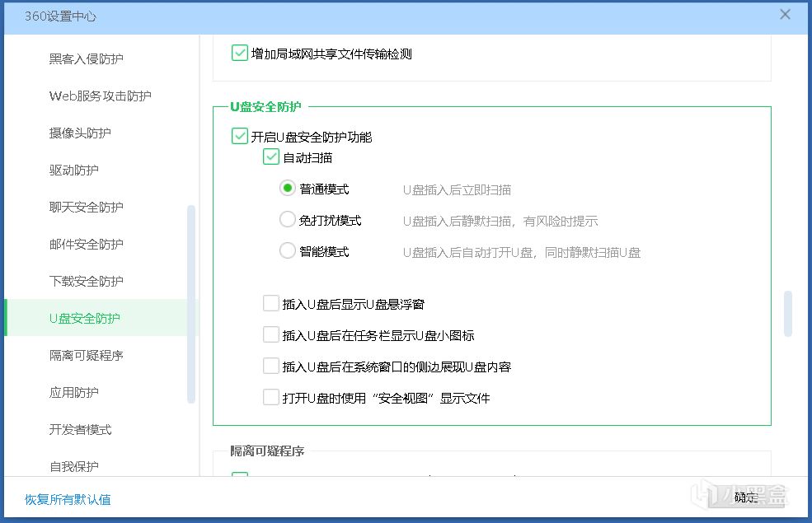Screen dimensions: 812x523
Task: Click the main settings panel scrollbar
Action: pos(788,314)
